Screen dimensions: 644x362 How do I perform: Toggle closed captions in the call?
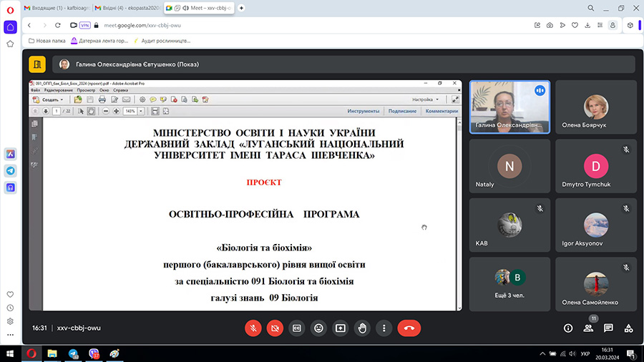point(296,328)
